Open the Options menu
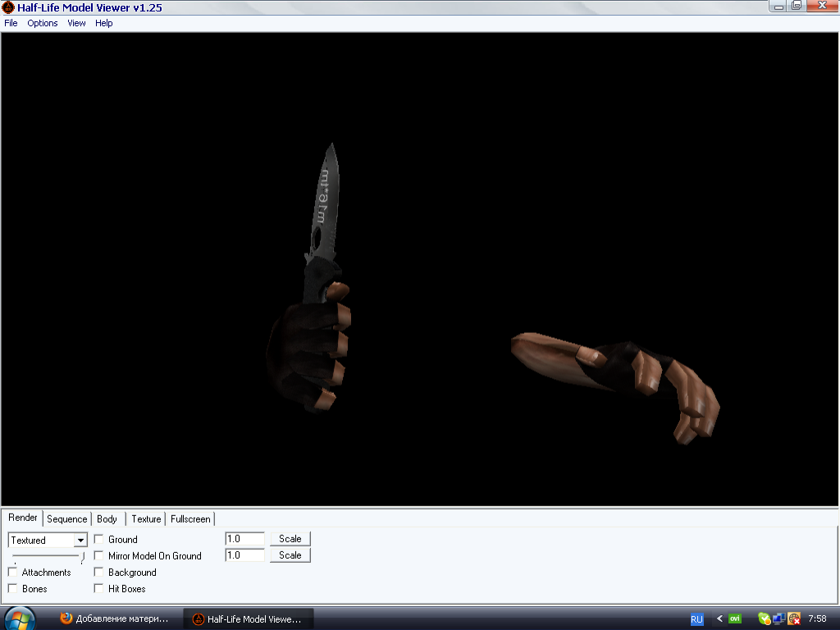Viewport: 840px width, 630px height. (43, 23)
